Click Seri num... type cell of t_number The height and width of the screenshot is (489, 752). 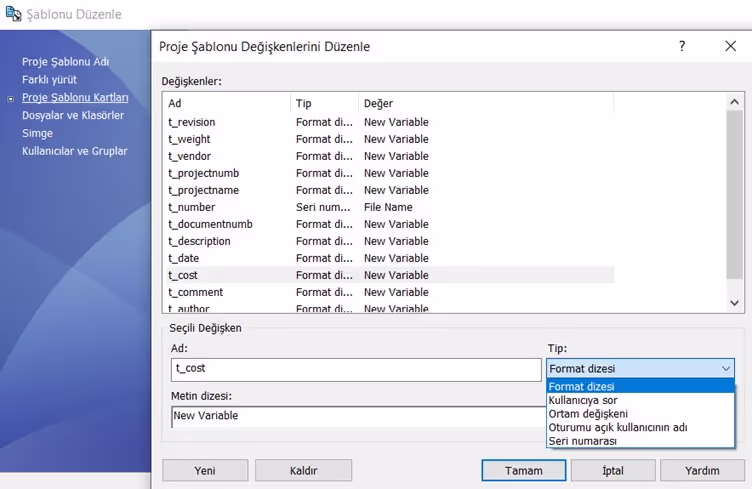323,207
